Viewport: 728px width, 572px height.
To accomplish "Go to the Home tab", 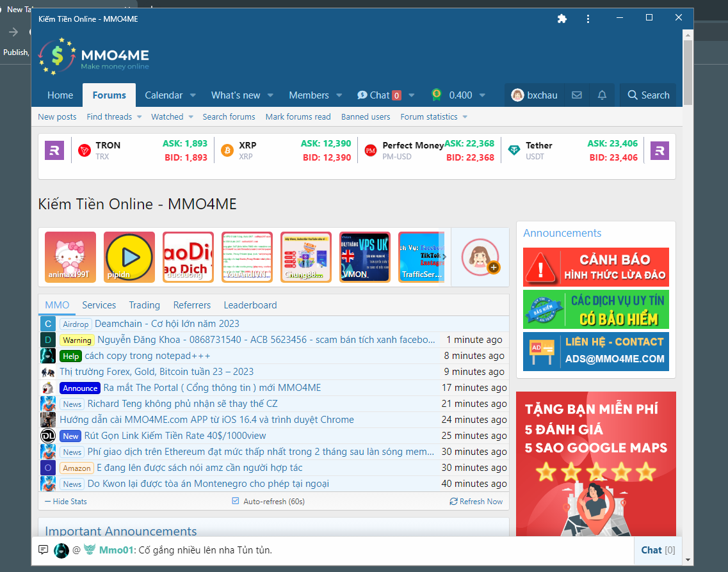I will (x=60, y=95).
